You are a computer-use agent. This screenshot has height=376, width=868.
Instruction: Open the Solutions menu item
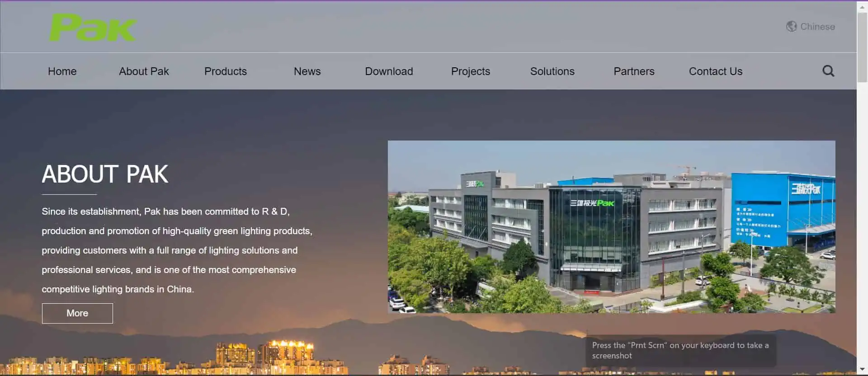552,71
